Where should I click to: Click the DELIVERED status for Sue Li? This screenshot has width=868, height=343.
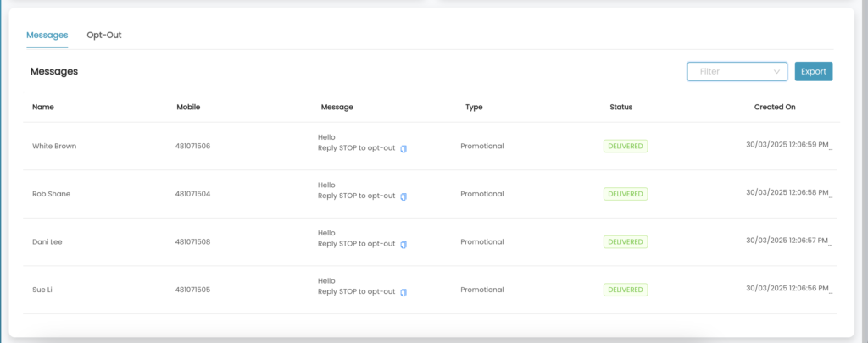pyautogui.click(x=626, y=290)
